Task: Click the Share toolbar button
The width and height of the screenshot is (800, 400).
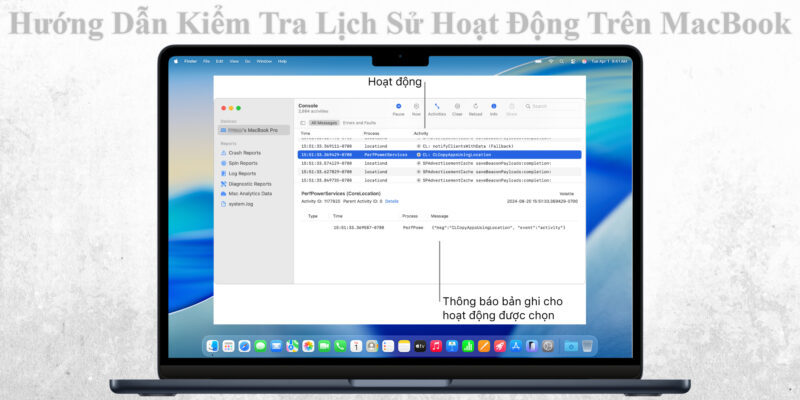Action: click(x=511, y=109)
